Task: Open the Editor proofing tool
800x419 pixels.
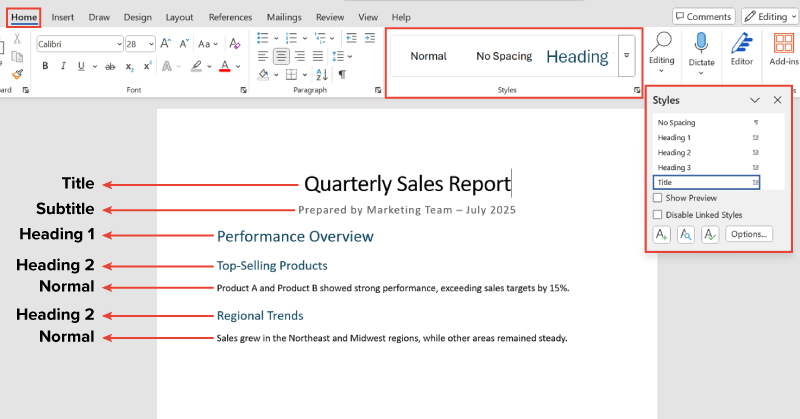Action: click(x=741, y=50)
